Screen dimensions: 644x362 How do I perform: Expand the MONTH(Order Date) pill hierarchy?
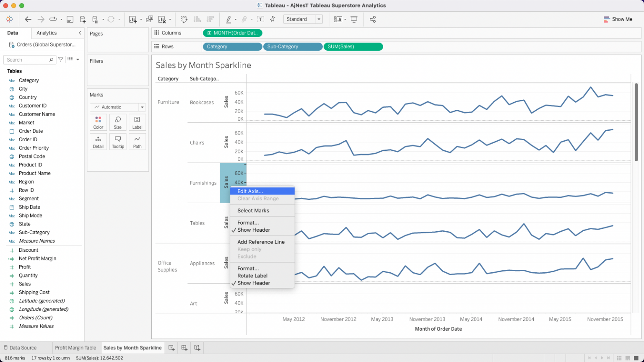tap(210, 33)
